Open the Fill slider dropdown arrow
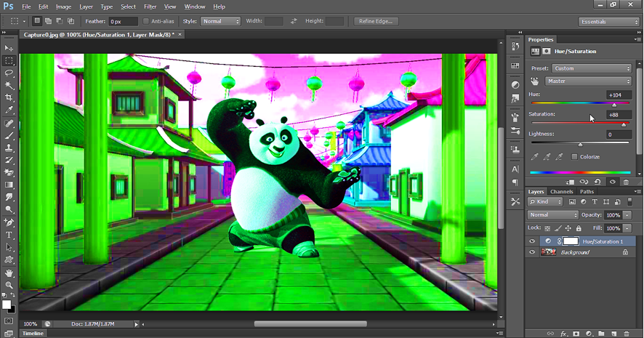Image resolution: width=644 pixels, height=338 pixels. coord(627,228)
